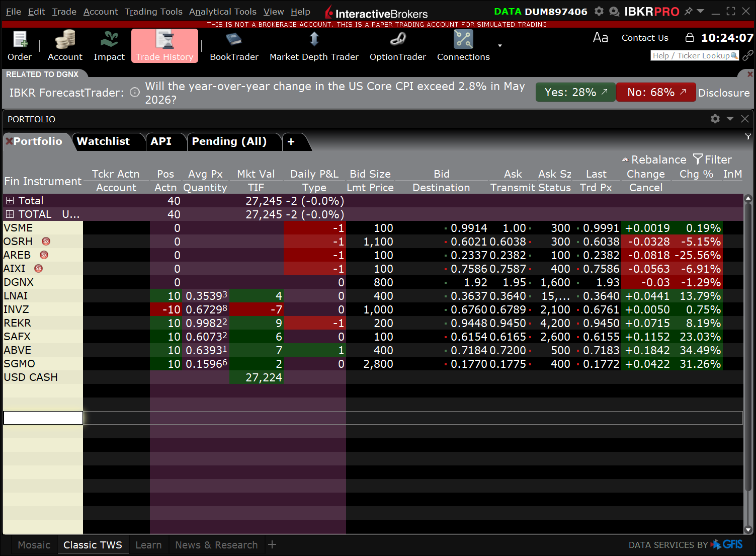756x556 pixels.
Task: Click the info icon beside IBKR ForecastTrader
Action: pos(135,92)
